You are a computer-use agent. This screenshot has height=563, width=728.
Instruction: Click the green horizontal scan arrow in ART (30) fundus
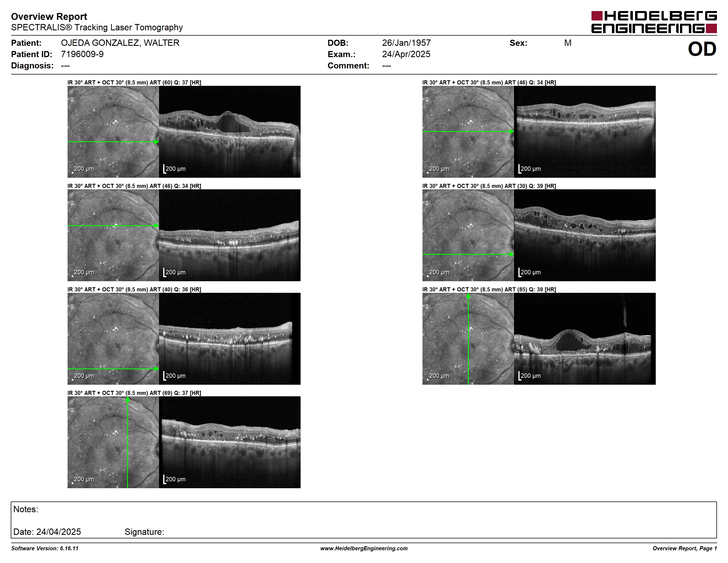pyautogui.click(x=468, y=254)
